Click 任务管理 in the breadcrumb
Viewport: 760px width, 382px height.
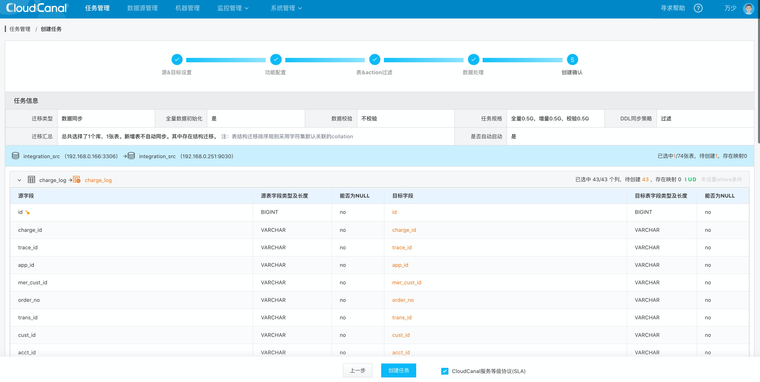[20, 29]
